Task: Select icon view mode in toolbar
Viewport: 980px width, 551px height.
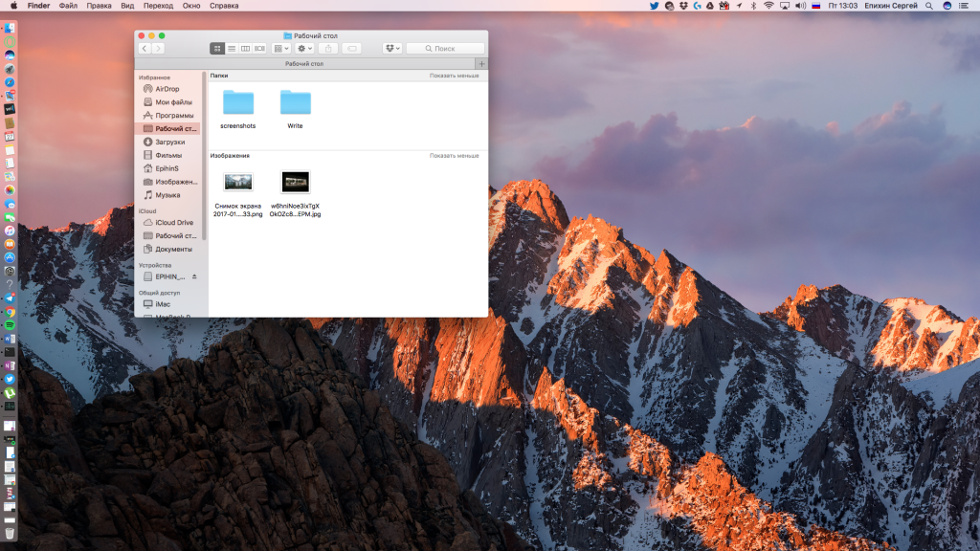Action: coord(217,48)
